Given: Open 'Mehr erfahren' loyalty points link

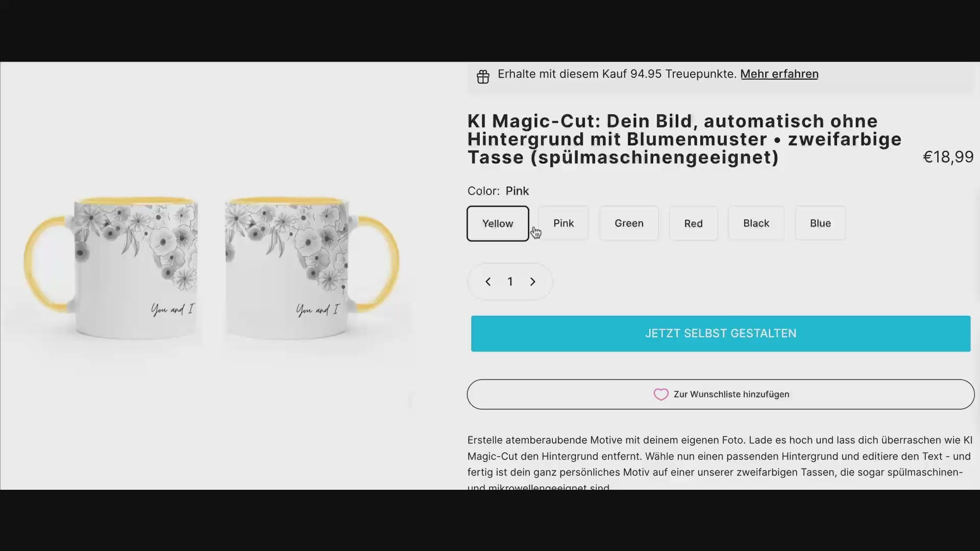Looking at the screenshot, I should tap(779, 73).
